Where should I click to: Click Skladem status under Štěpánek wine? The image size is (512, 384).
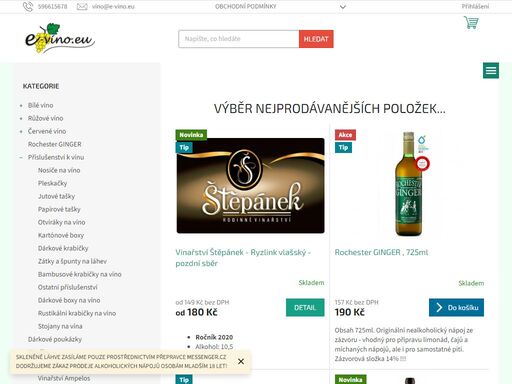pyautogui.click(x=311, y=283)
